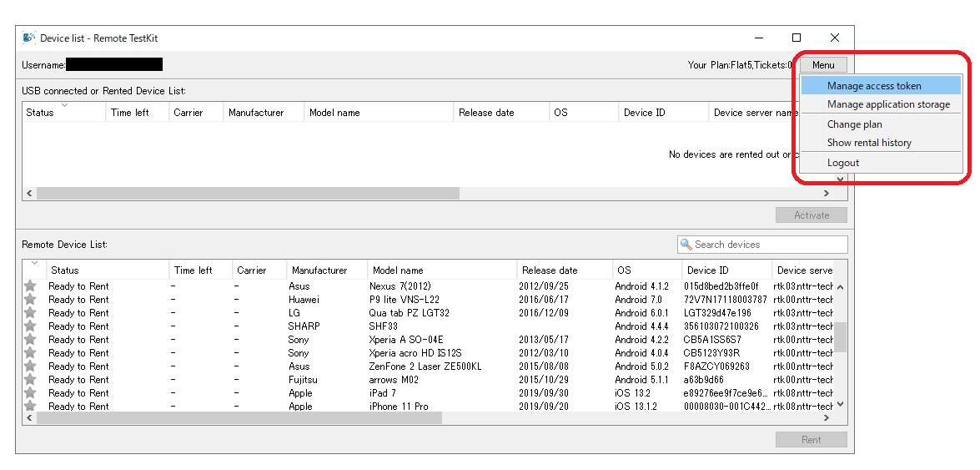Sort remote list by Release date header
980x470 pixels.
click(565, 270)
